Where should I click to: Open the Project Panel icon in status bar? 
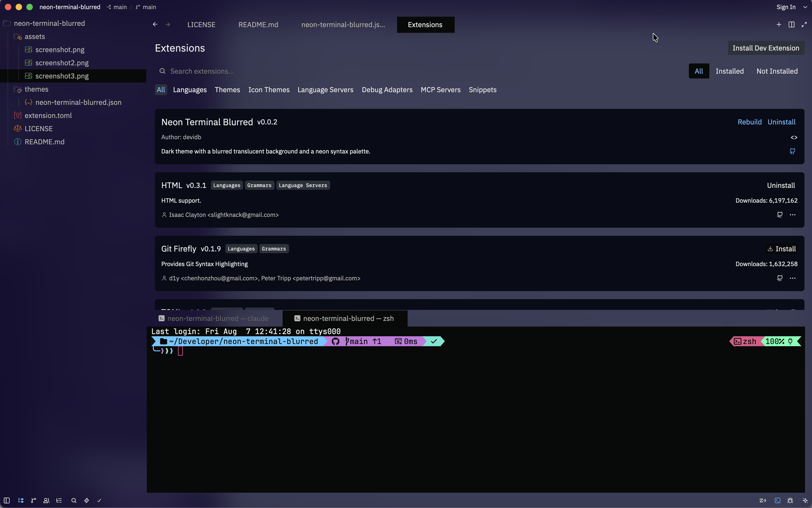pyautogui.click(x=21, y=500)
